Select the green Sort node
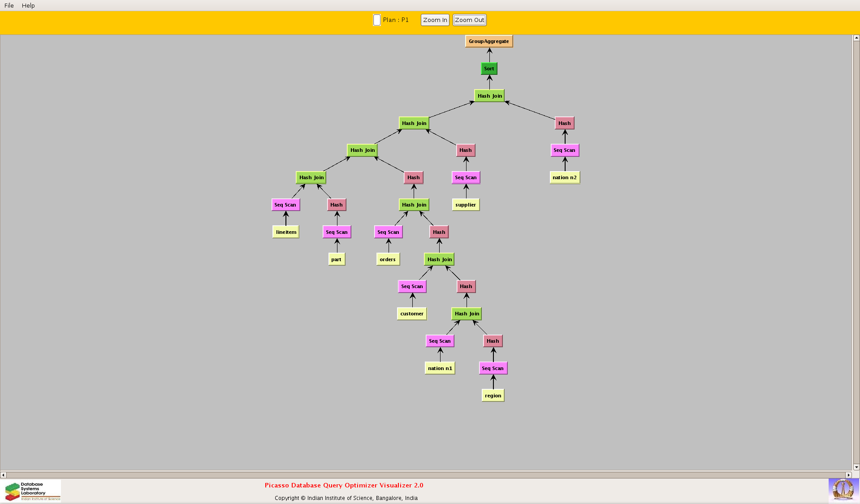The width and height of the screenshot is (860, 504). point(489,69)
